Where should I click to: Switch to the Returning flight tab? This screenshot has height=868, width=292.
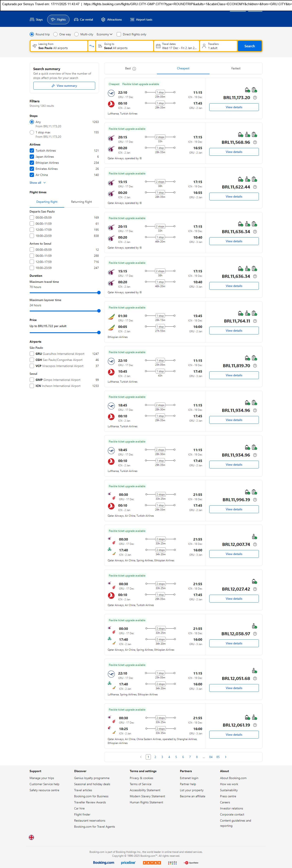click(x=81, y=202)
